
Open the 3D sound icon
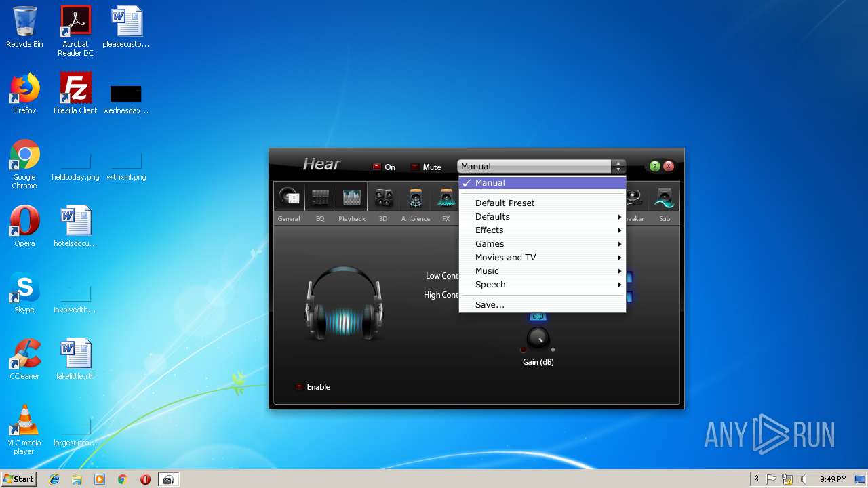point(384,197)
